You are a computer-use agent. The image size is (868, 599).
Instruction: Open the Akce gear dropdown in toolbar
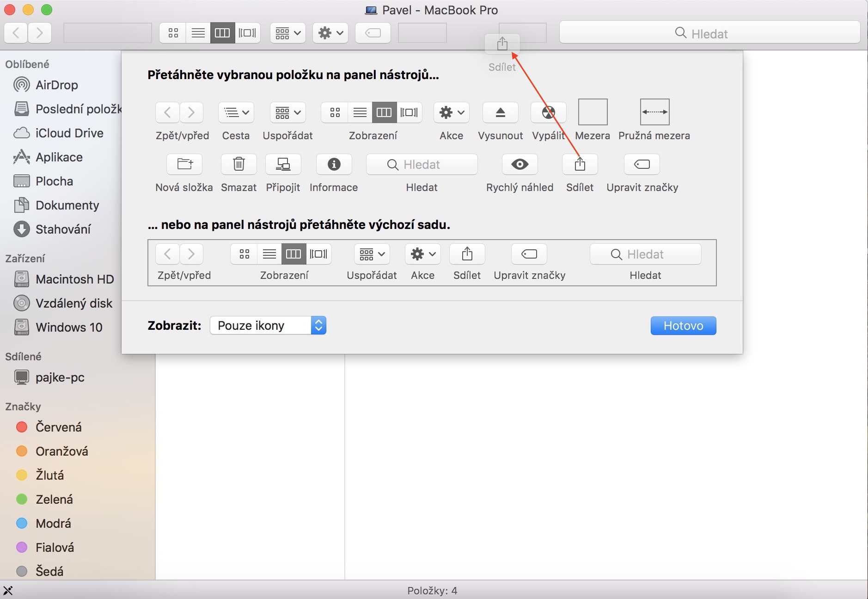[330, 33]
